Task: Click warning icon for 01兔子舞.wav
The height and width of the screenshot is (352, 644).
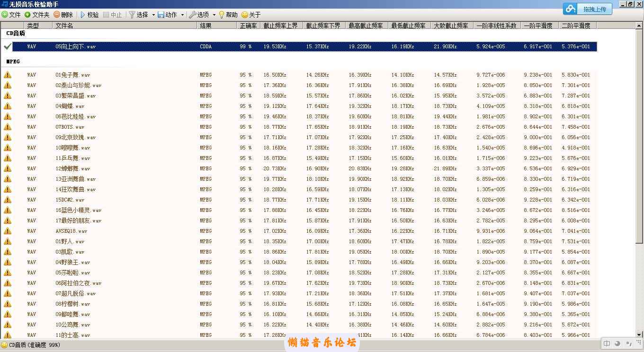Action: (x=7, y=75)
